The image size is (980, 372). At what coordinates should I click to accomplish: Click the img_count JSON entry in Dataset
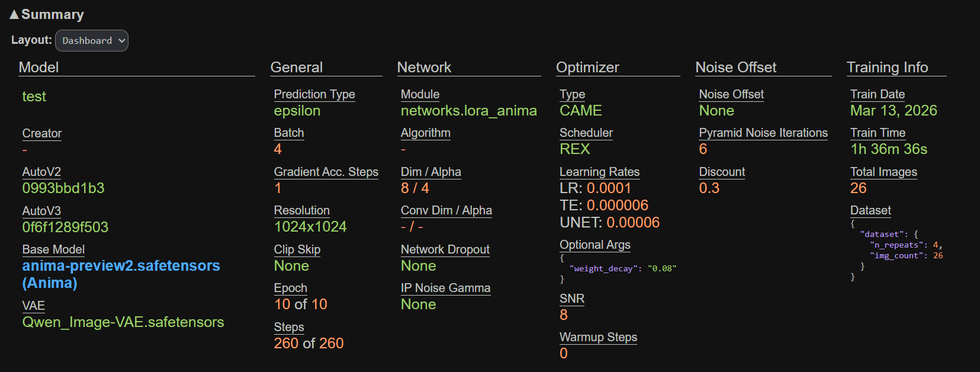[907, 256]
